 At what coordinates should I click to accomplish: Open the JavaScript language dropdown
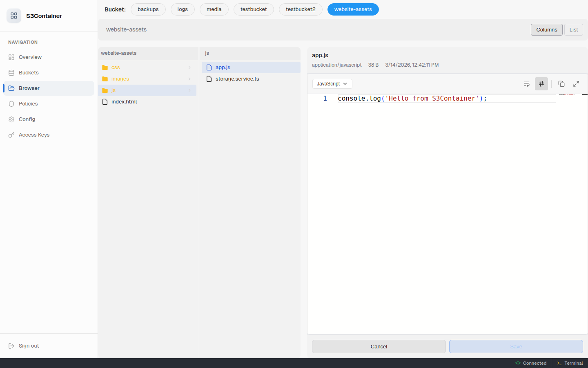(332, 84)
